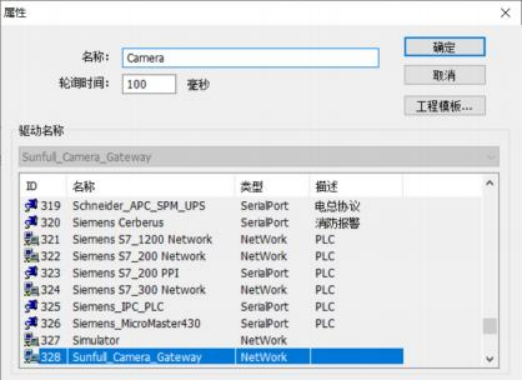Click SerialPort type of Schneider_APC_SPM_UPS

coord(265,206)
